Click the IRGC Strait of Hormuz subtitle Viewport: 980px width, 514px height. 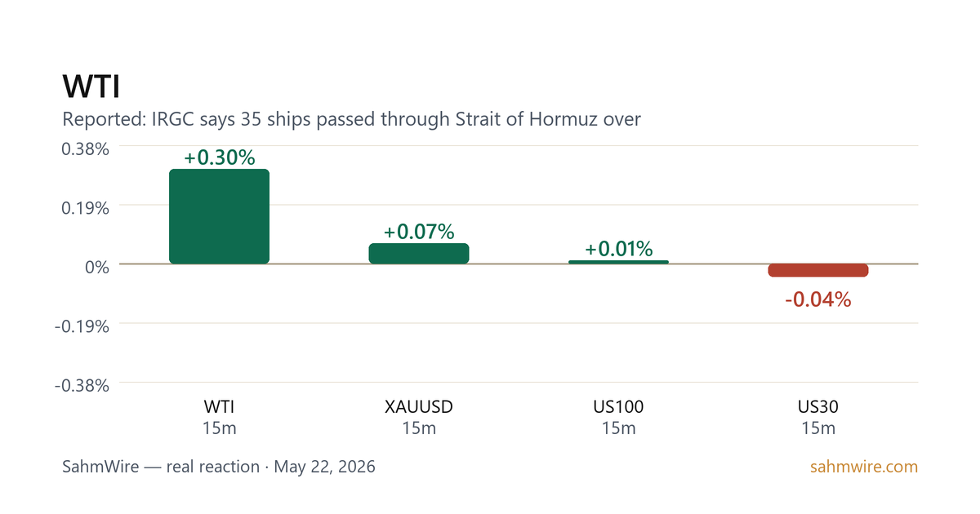351,119
